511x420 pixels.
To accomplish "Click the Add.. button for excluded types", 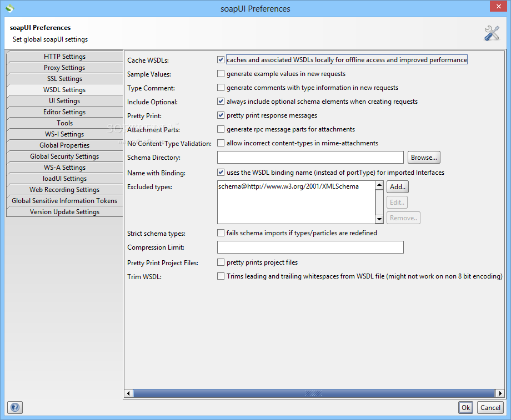I will (x=398, y=186).
